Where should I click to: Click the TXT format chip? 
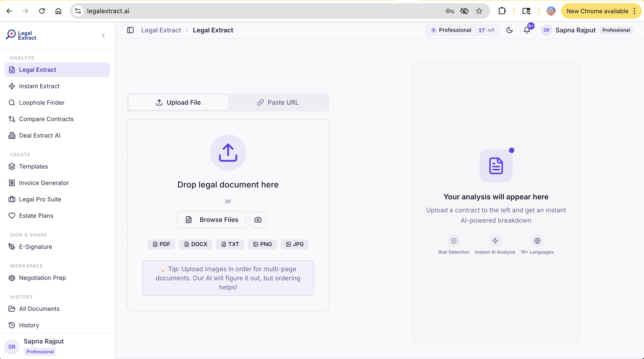coord(230,244)
